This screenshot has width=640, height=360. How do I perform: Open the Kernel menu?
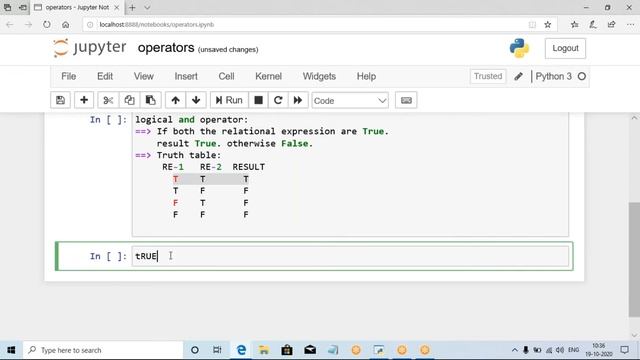point(268,76)
